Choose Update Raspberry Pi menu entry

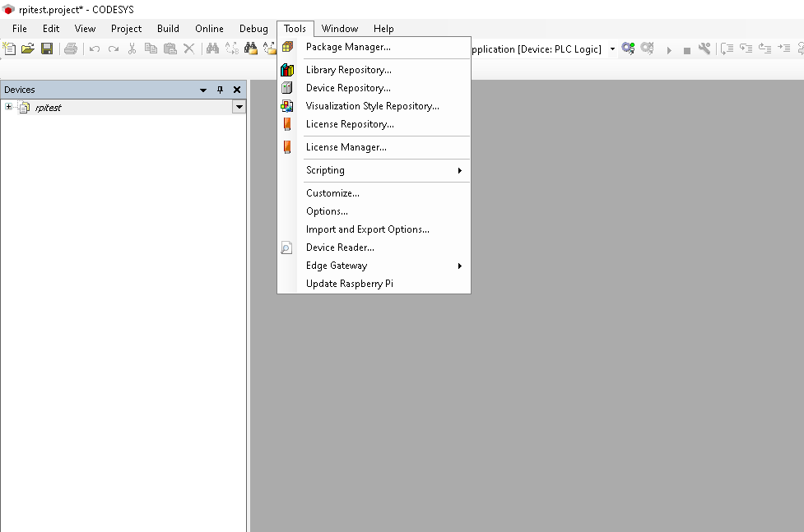click(374, 284)
